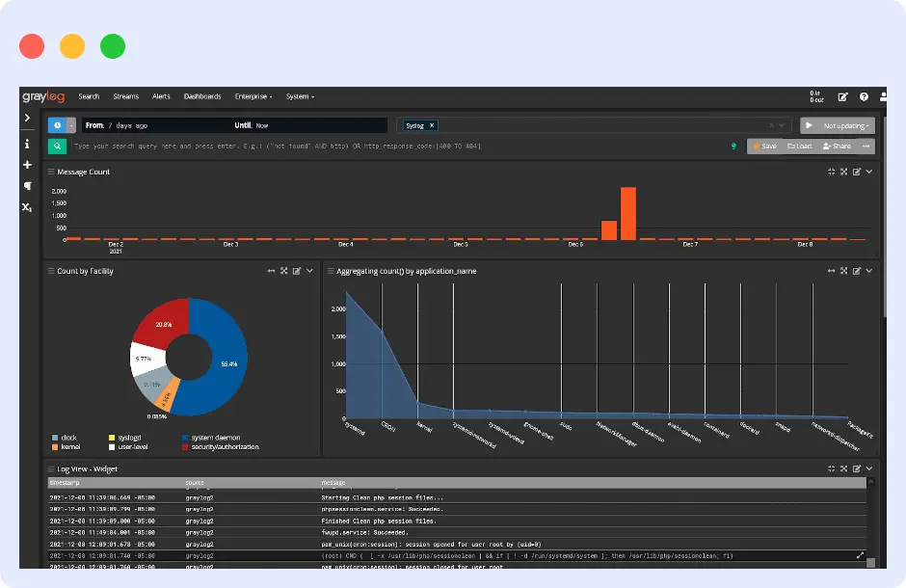Focus the Count by Facility widget
Image resolution: width=906 pixels, height=588 pixels.
pyautogui.click(x=283, y=271)
